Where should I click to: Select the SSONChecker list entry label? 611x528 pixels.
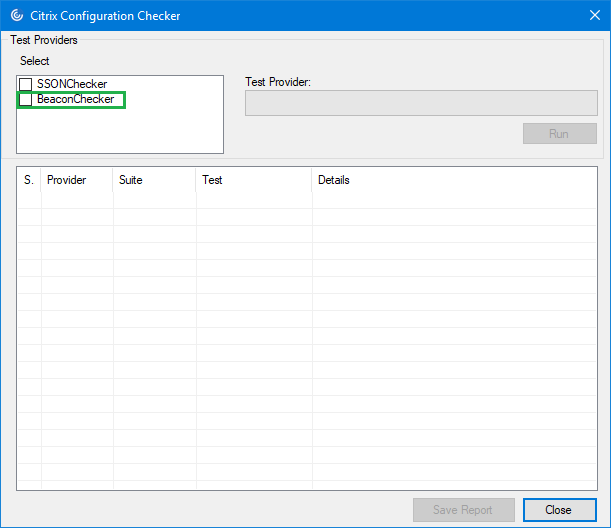[x=72, y=84]
